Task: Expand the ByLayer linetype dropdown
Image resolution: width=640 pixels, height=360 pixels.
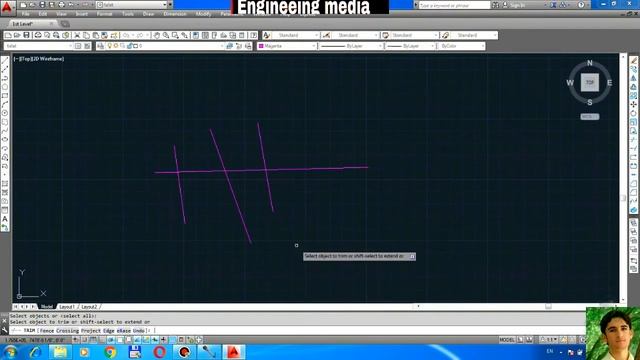Action: 351,46
